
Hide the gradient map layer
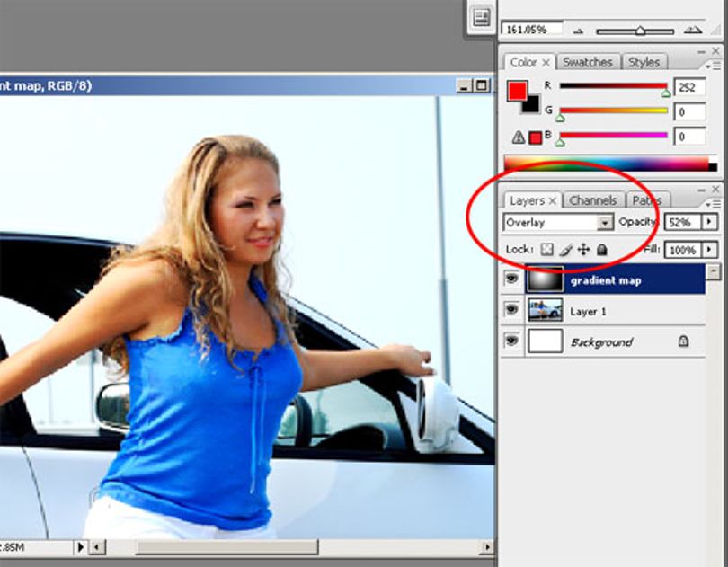click(511, 279)
